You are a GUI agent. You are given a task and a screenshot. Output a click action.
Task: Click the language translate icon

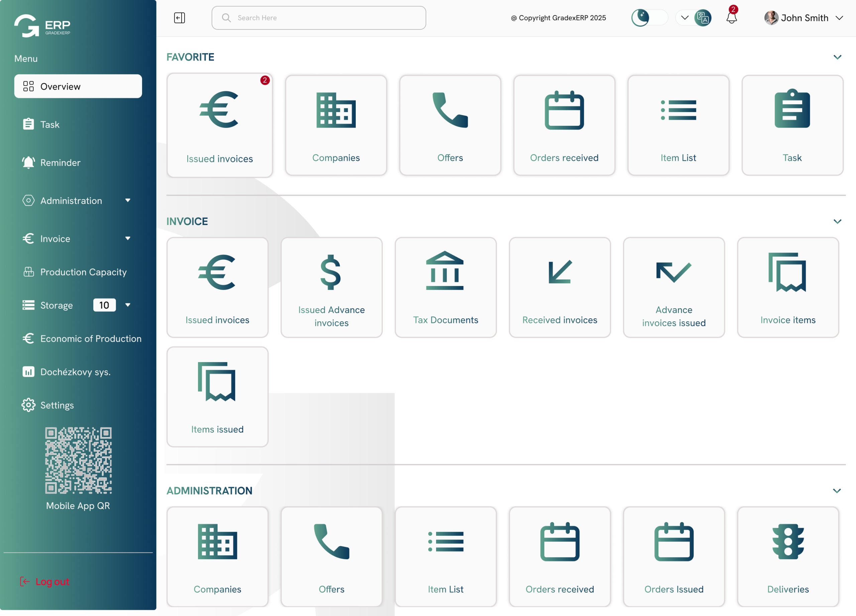point(703,18)
